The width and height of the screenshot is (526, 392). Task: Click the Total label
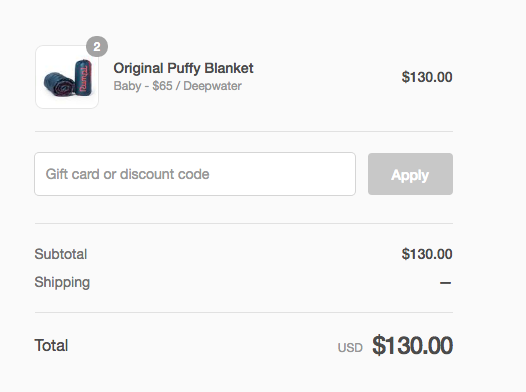coord(51,345)
